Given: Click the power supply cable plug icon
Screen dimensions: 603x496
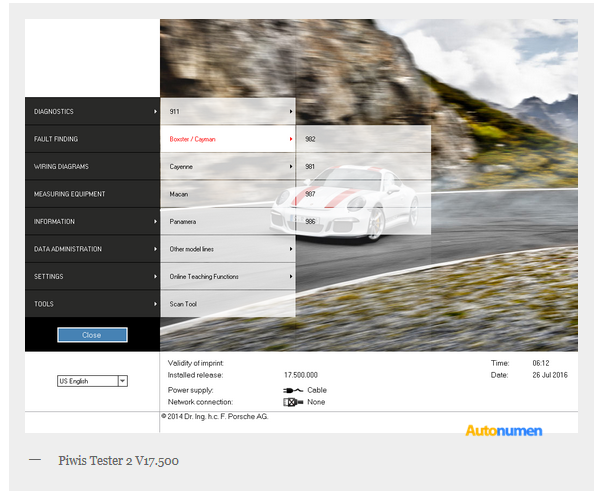Looking at the screenshot, I should click(x=293, y=390).
